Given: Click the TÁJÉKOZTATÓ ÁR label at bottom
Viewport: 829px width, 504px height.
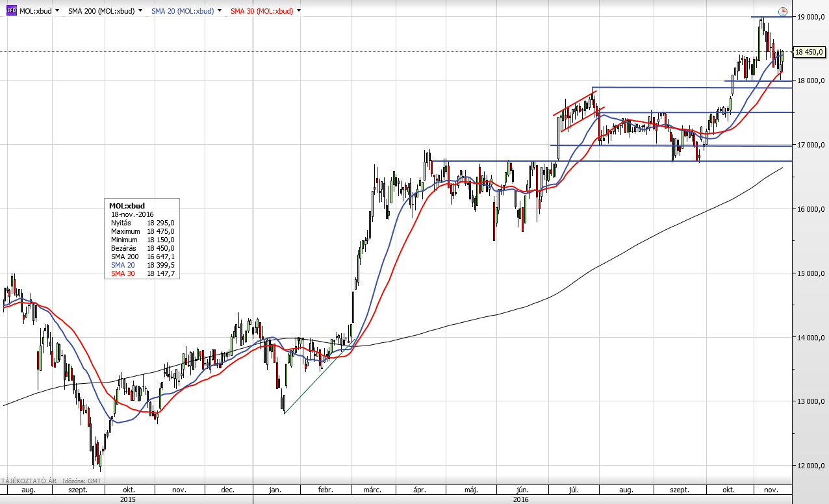Looking at the screenshot, I should click(29, 481).
